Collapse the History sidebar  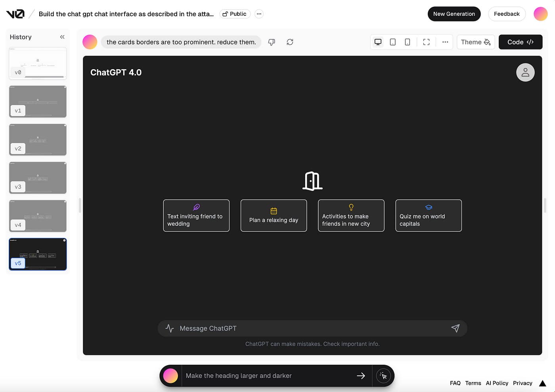62,37
